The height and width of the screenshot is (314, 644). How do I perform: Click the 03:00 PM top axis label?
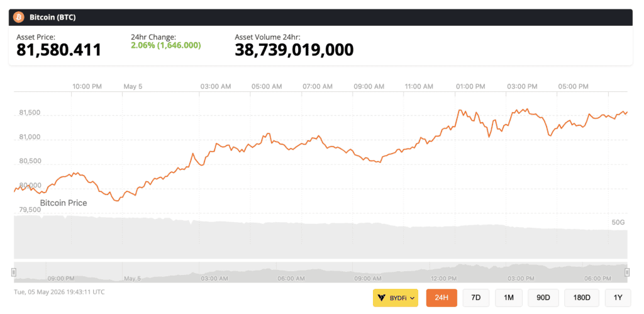522,86
